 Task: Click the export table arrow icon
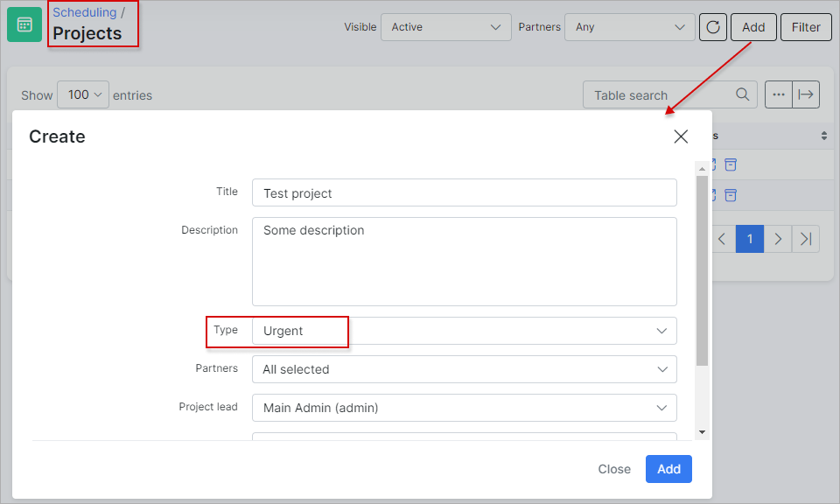click(x=806, y=94)
